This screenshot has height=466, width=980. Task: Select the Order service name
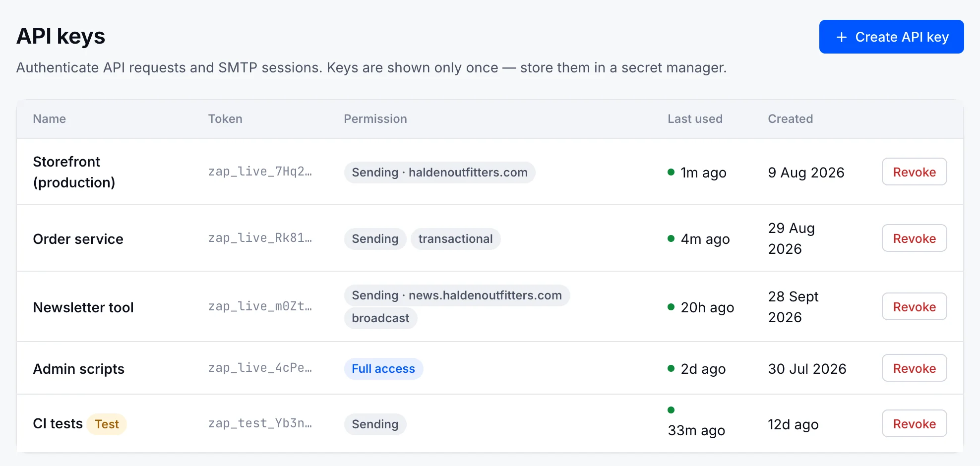coord(78,239)
